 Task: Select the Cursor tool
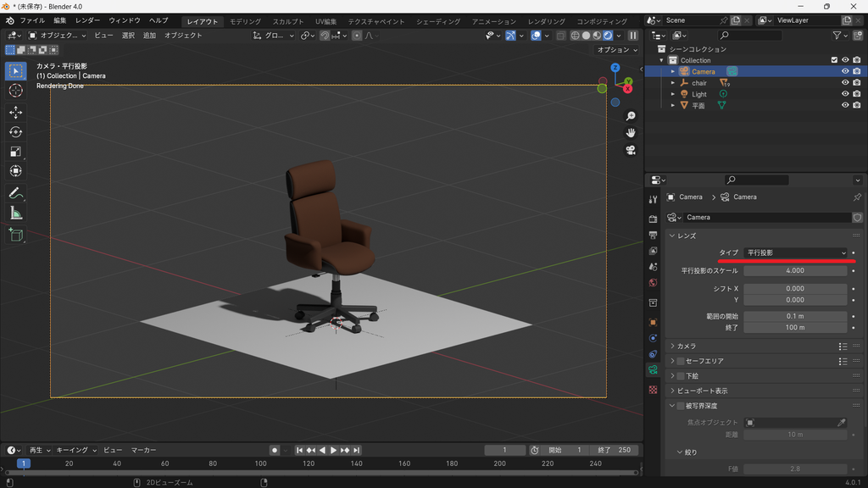15,91
